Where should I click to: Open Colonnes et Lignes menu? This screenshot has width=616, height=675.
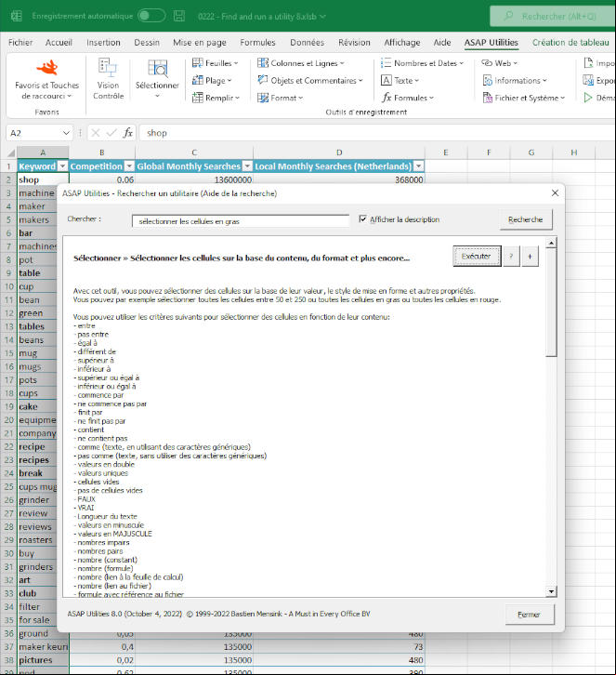click(x=301, y=63)
